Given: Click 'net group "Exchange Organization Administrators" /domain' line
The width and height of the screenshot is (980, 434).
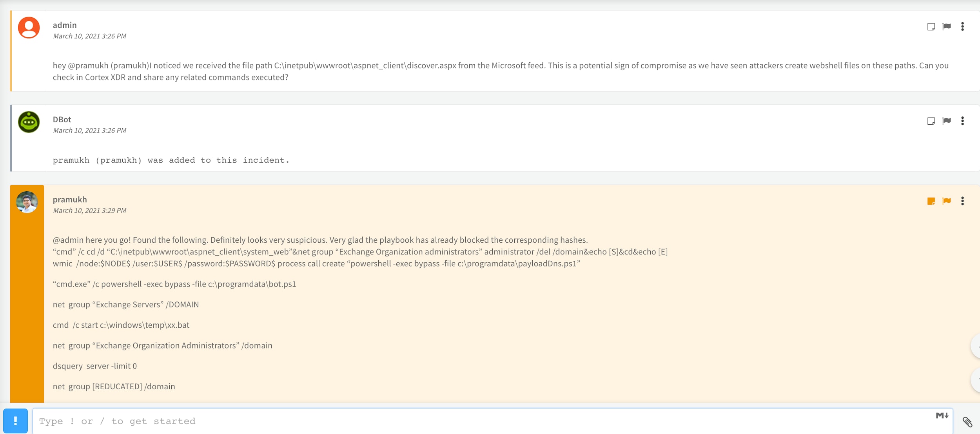Looking at the screenshot, I should coord(162,345).
